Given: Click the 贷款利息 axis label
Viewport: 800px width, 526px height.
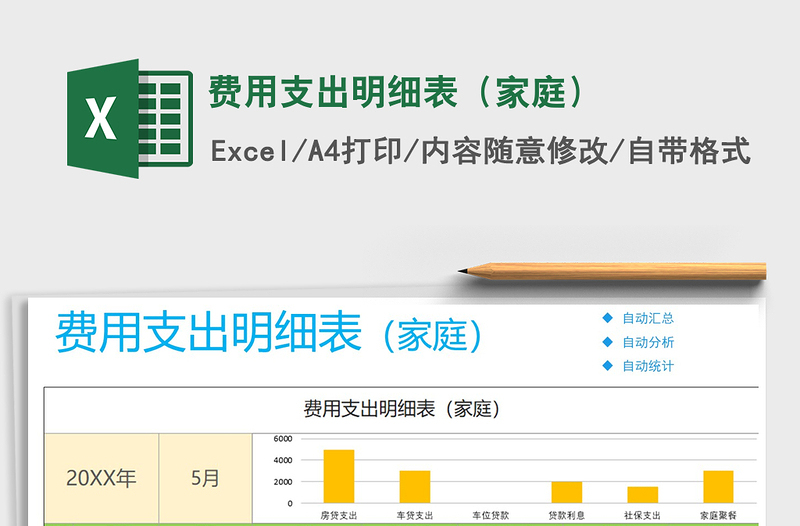Looking at the screenshot, I should tap(566, 515).
